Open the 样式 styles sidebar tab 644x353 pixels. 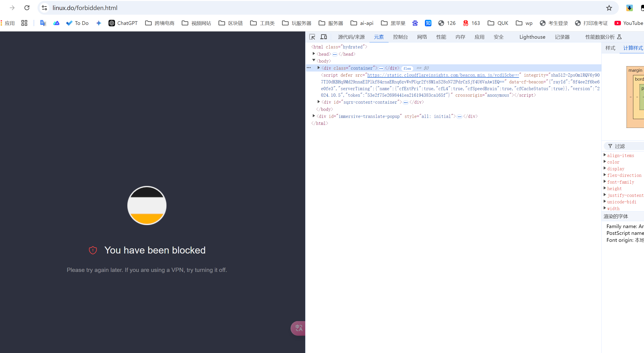[x=610, y=48]
